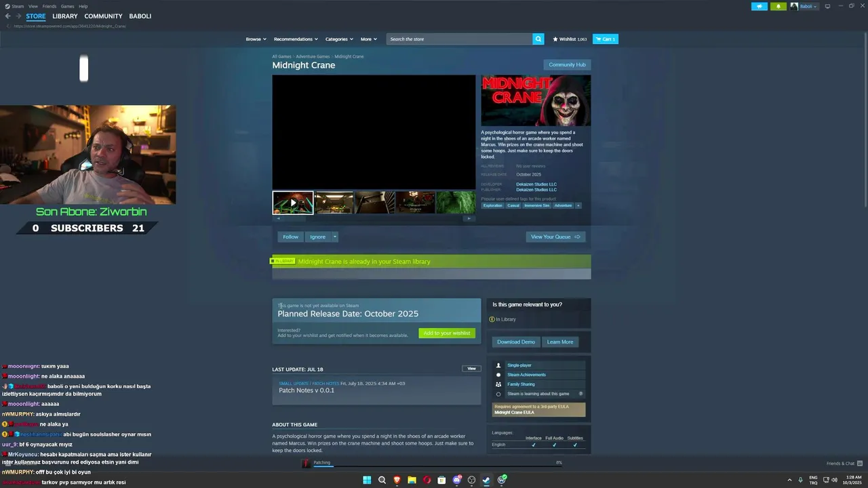Open Discord from taskbar
Screen dimensions: 868x488
(x=457, y=480)
